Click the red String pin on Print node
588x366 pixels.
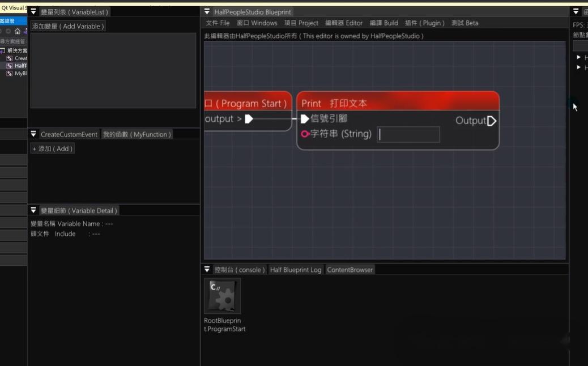pyautogui.click(x=304, y=134)
